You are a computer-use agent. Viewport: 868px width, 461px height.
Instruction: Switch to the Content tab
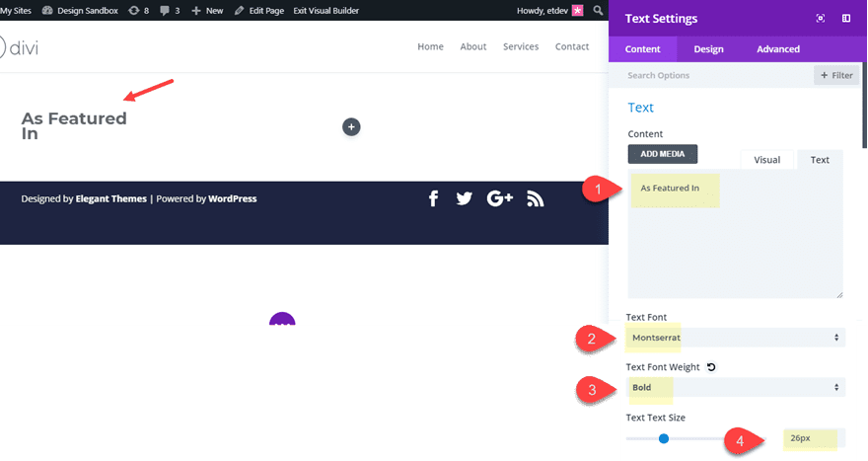point(643,48)
